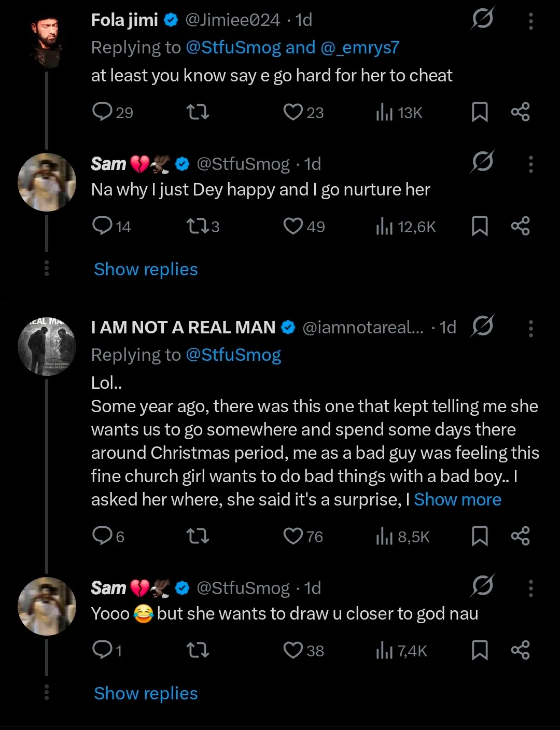Open I AM NOT A REAL MAN's profile picture

pyautogui.click(x=47, y=346)
